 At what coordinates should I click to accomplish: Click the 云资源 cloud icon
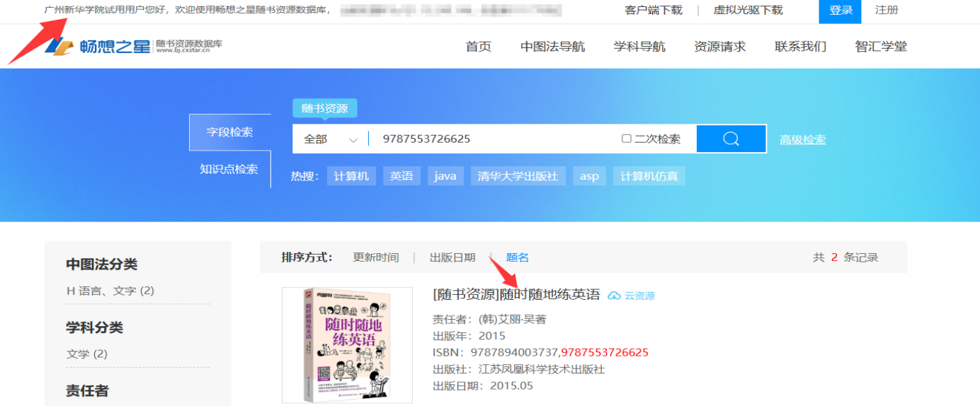click(615, 296)
